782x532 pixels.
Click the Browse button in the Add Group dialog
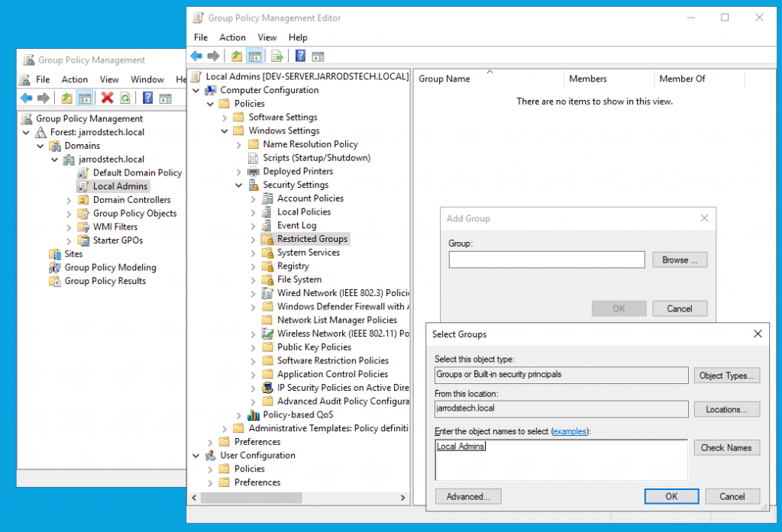click(x=679, y=260)
